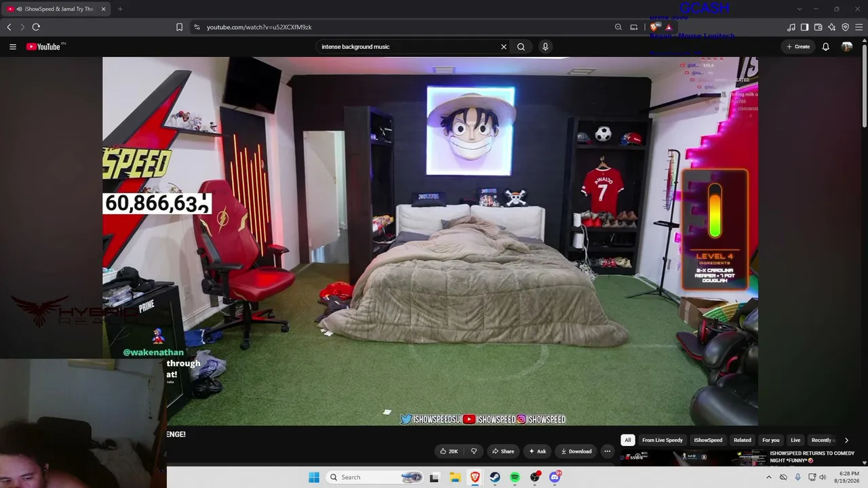Screen dimensions: 868x488
Task: Open the YouTube guide hamburger menu
Action: [x=13, y=47]
